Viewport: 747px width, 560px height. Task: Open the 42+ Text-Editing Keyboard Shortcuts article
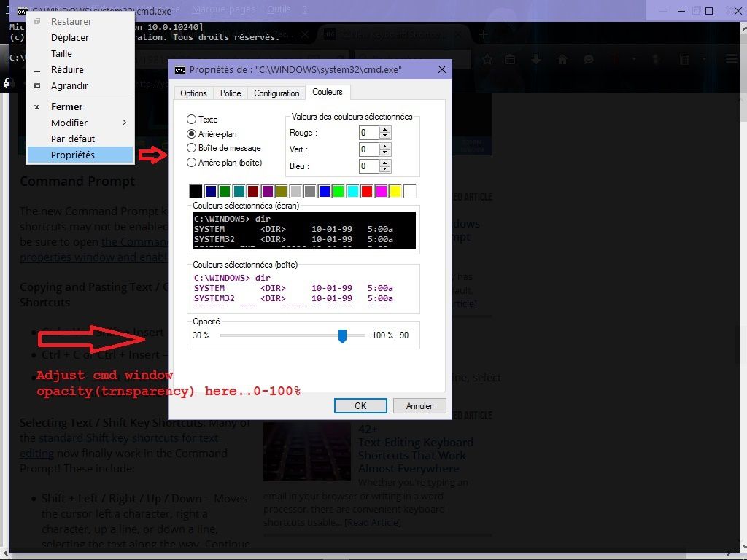tap(415, 449)
